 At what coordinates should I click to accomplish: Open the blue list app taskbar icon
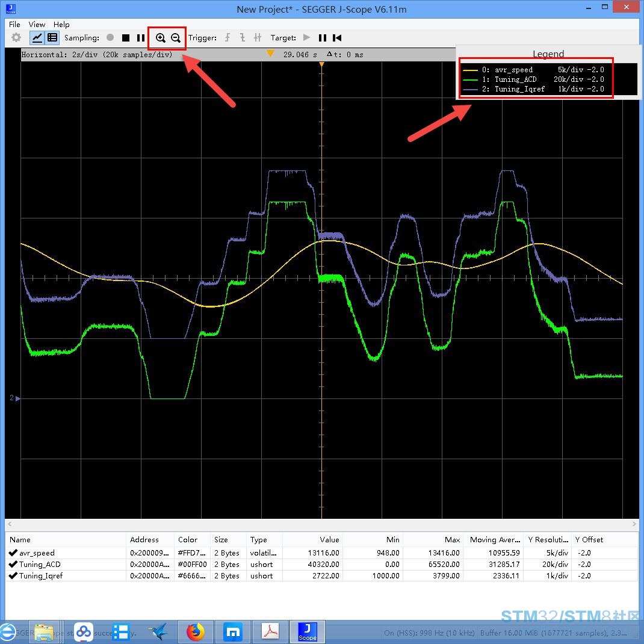pos(121,632)
